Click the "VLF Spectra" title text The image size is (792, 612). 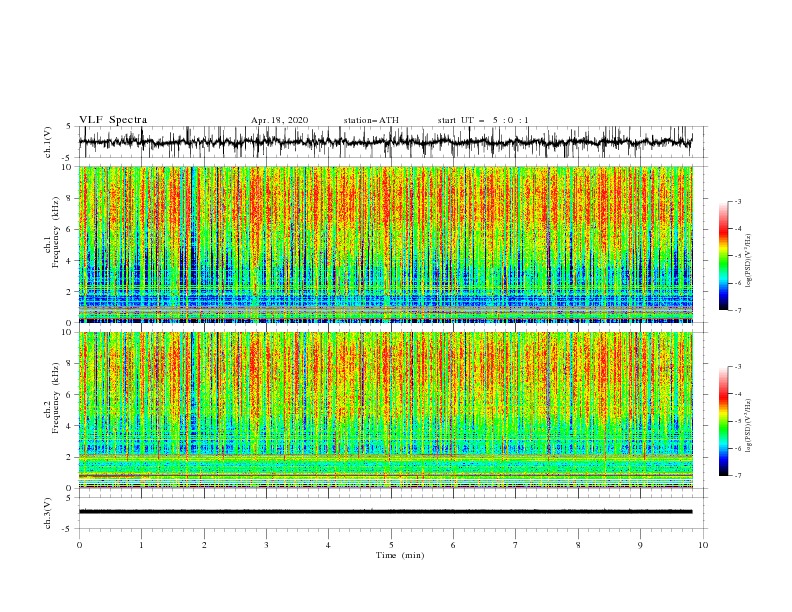coord(113,120)
